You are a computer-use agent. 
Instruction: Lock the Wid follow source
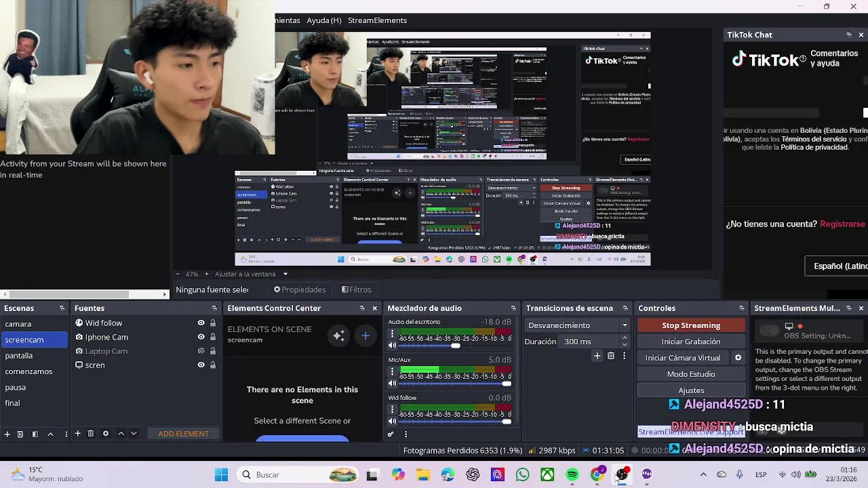[213, 323]
